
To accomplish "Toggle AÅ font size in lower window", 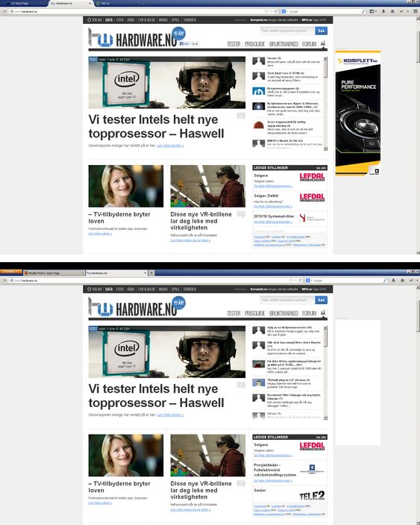I will 323,313.
